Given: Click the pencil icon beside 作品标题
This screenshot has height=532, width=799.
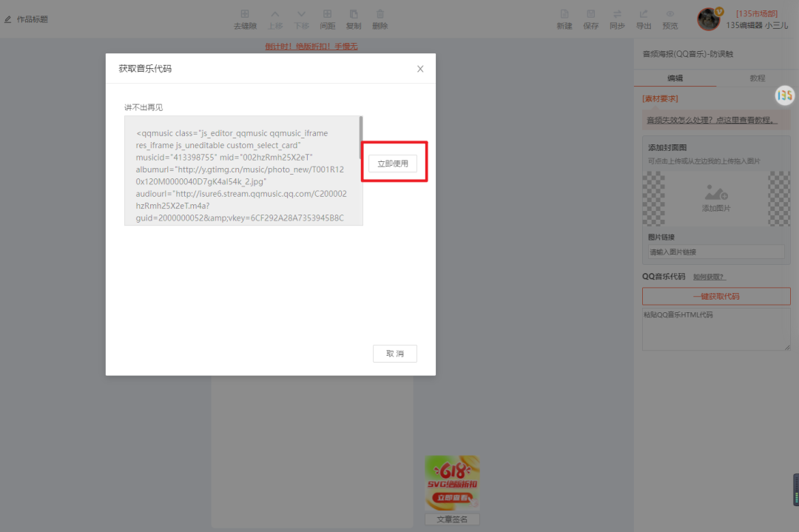Looking at the screenshot, I should [x=7, y=19].
